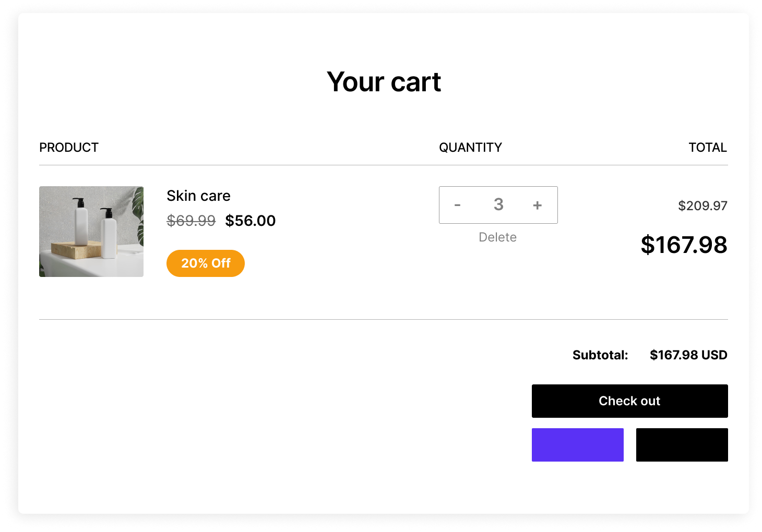Image resolution: width=762 pixels, height=532 pixels.
Task: Select the $167.98 USD subtotal amount
Action: (688, 355)
